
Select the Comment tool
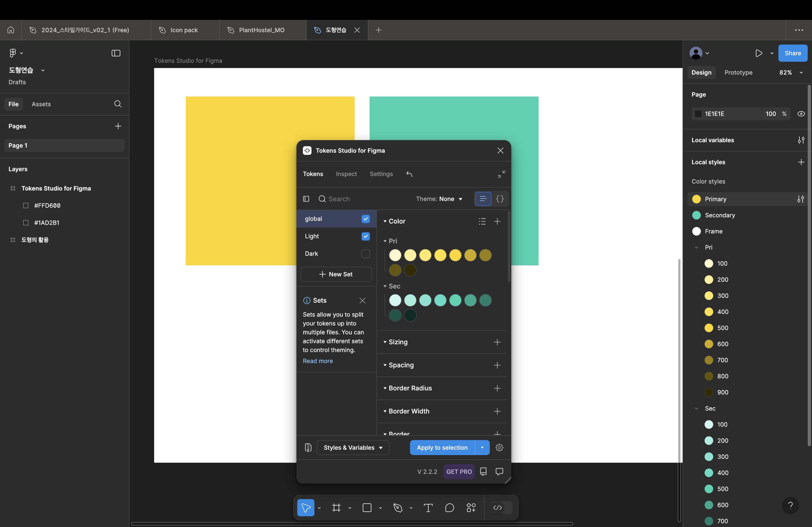point(450,508)
